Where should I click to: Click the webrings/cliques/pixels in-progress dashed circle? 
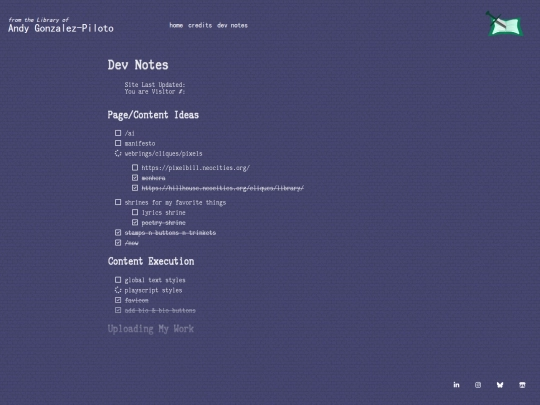point(118,153)
